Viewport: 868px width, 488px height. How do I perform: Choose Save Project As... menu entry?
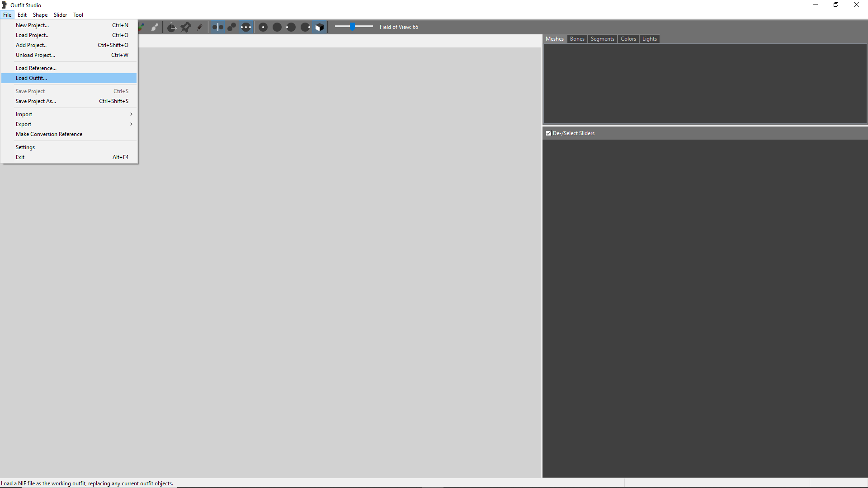click(69, 101)
